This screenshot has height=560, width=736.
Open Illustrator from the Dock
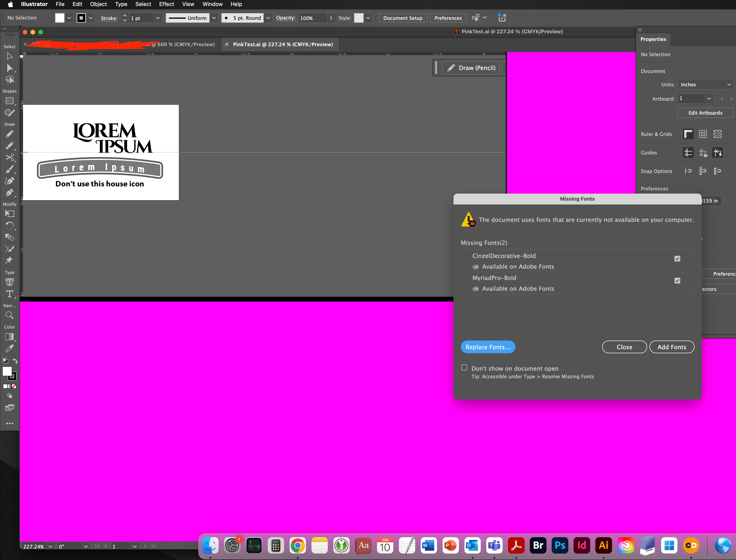(603, 545)
